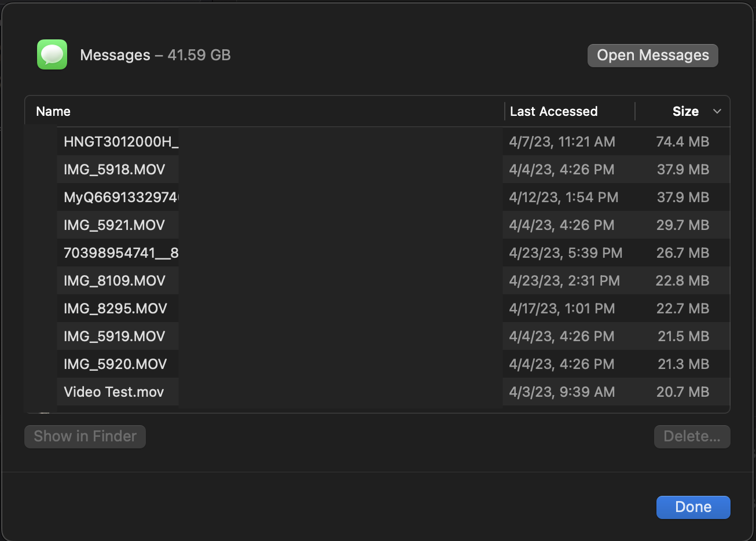Click the Open Messages button
This screenshot has height=541, width=756.
click(x=652, y=56)
